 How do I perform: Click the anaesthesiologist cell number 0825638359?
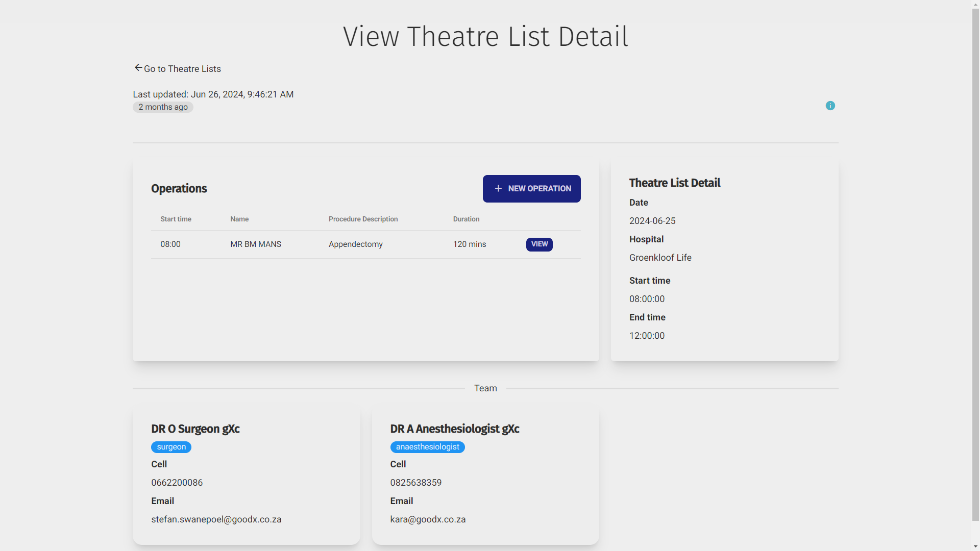point(416,483)
